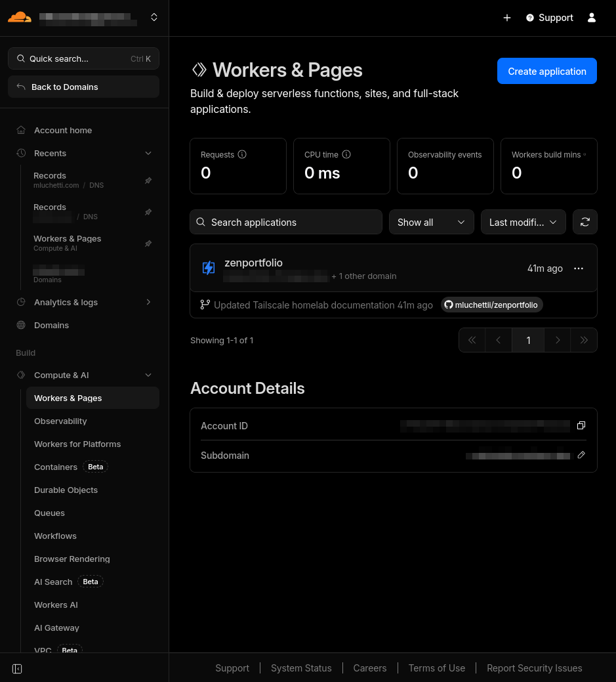Open the mluchettii/zenportfolio GitHub link
This screenshot has width=616, height=682.
(491, 305)
